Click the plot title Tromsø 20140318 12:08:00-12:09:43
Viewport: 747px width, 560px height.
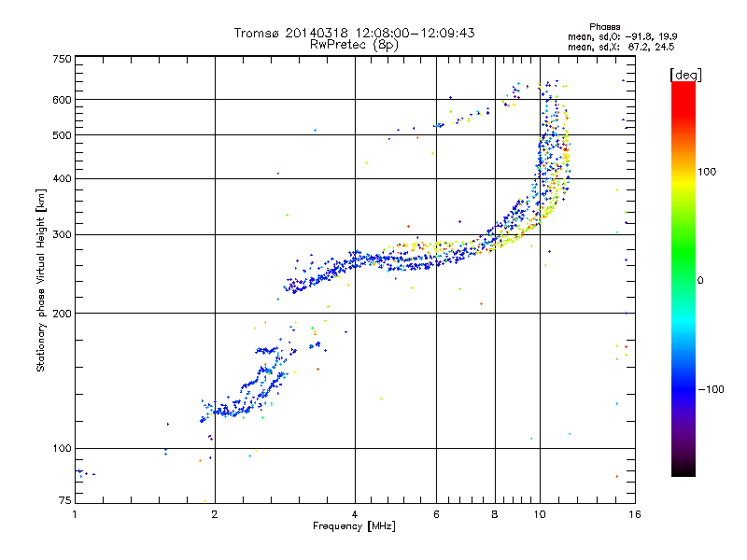point(354,33)
